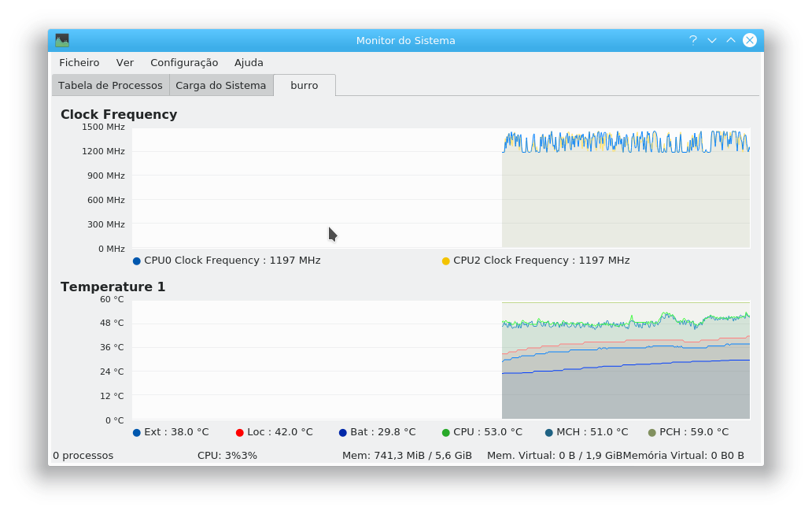Click the 'Bat : 29.8 °C' label
Screen dimensions: 812x514
[383, 432]
